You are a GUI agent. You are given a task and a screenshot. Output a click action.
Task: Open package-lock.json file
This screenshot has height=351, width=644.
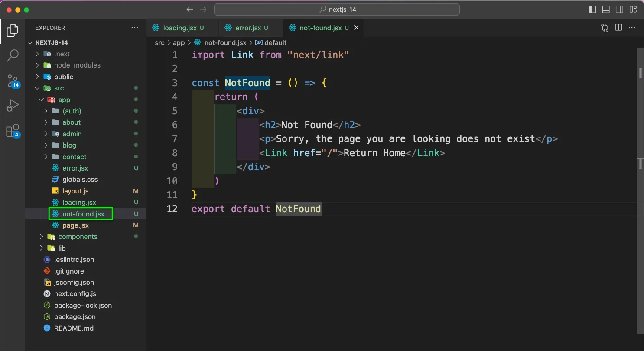point(86,305)
